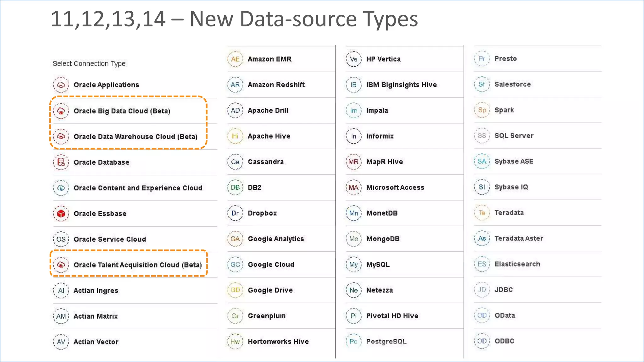Screen dimensions: 644x362
Task: Click the Oracle Big Data Cloud icon
Action: point(61,111)
